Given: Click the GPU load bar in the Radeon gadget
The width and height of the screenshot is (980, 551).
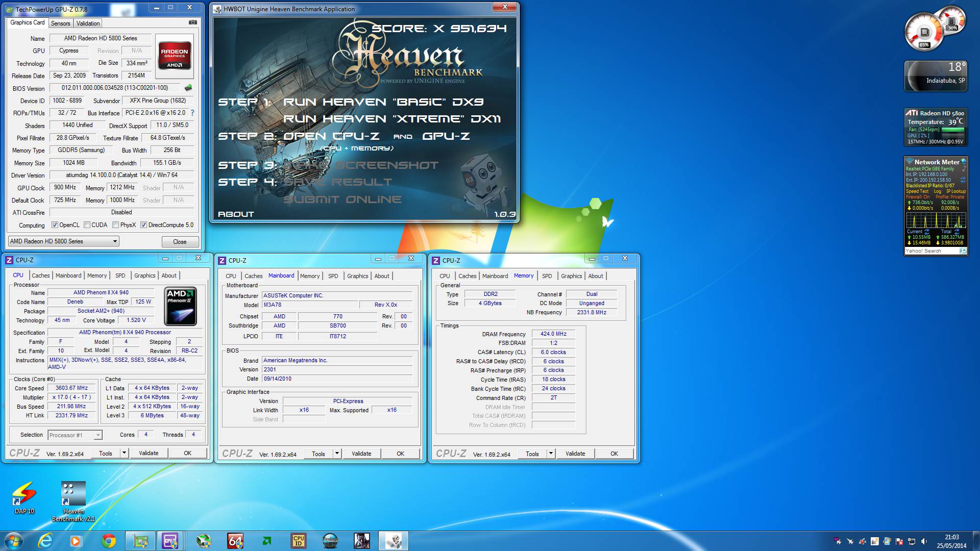Looking at the screenshot, I should [953, 136].
